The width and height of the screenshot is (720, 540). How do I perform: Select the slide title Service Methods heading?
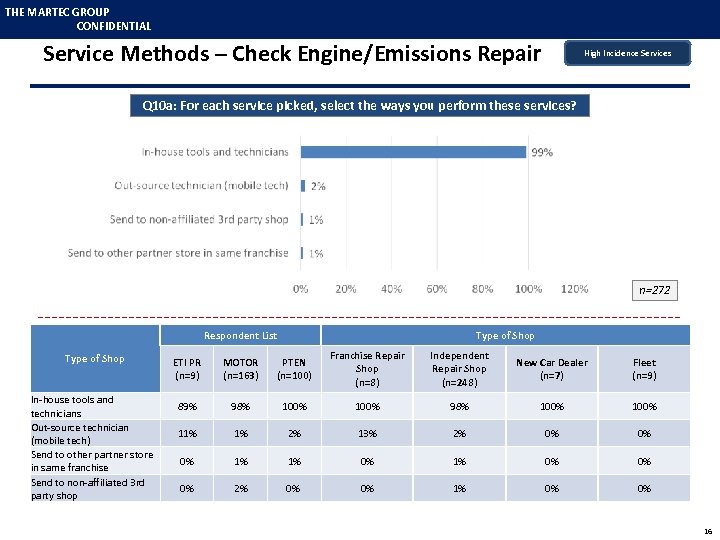[291, 54]
